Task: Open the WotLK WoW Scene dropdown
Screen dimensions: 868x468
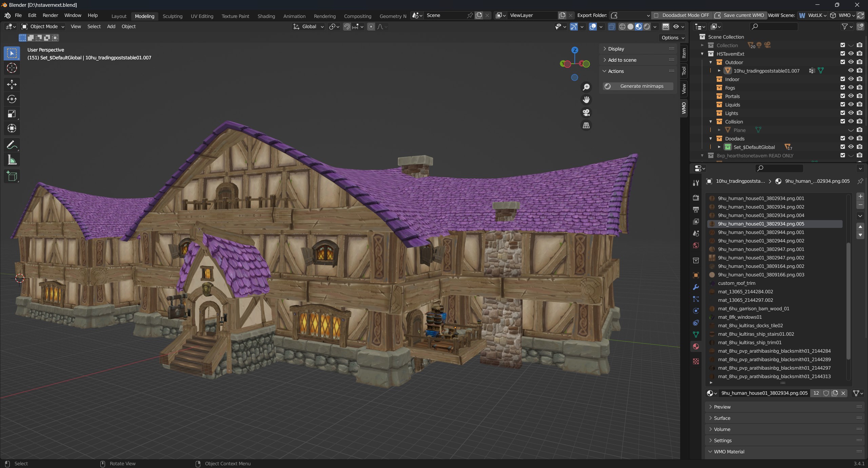Action: tap(812, 15)
